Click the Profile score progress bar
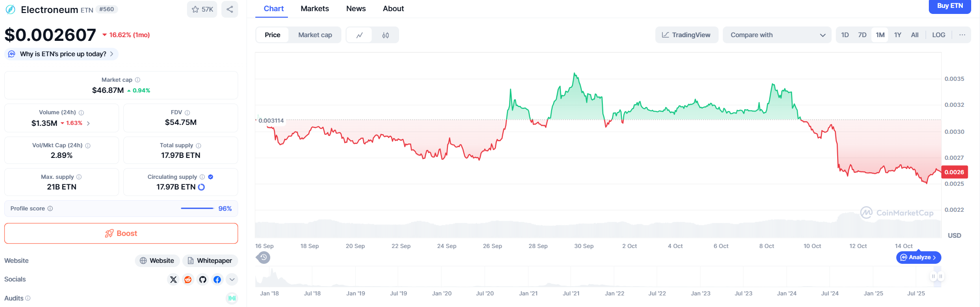The height and width of the screenshot is (307, 980). pos(197,209)
